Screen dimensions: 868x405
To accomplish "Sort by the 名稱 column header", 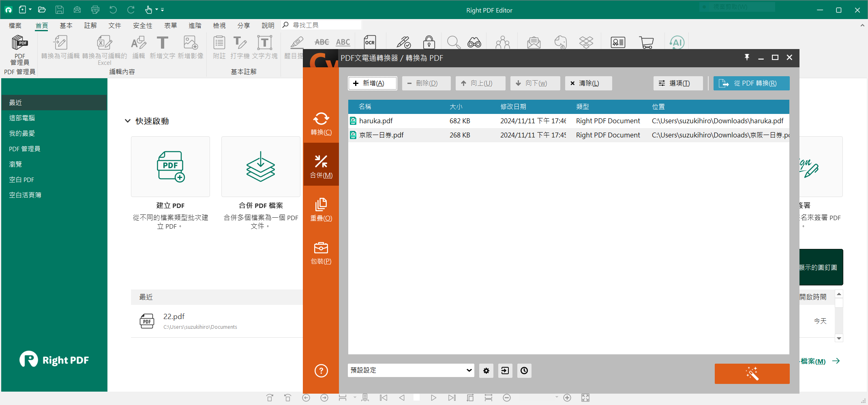I will click(365, 107).
